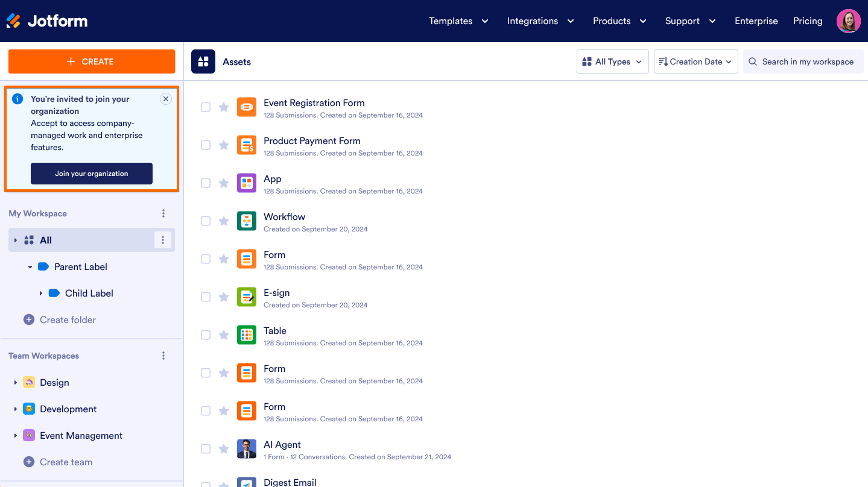Click the Development team emoji icon
This screenshot has width=868, height=487.
29,409
